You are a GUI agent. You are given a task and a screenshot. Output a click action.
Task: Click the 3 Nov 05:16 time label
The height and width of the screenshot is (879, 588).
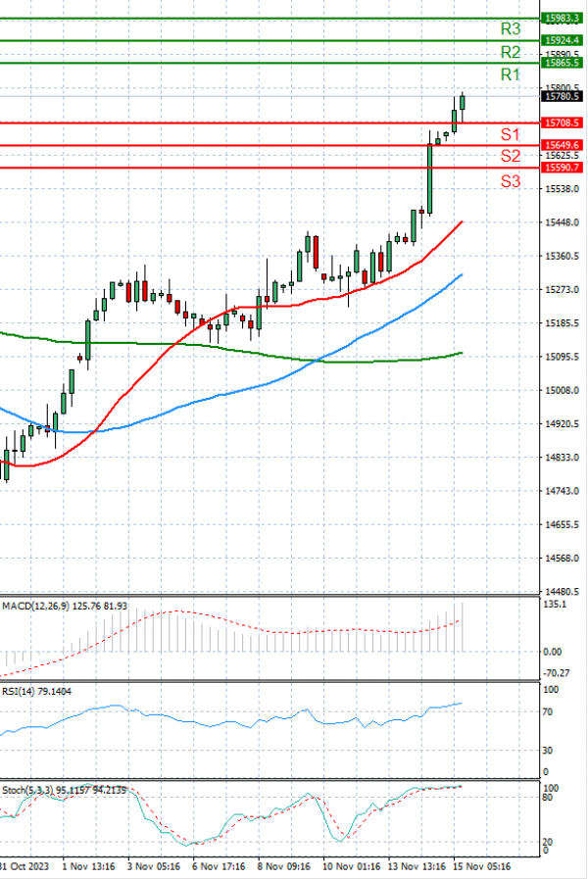click(x=154, y=866)
